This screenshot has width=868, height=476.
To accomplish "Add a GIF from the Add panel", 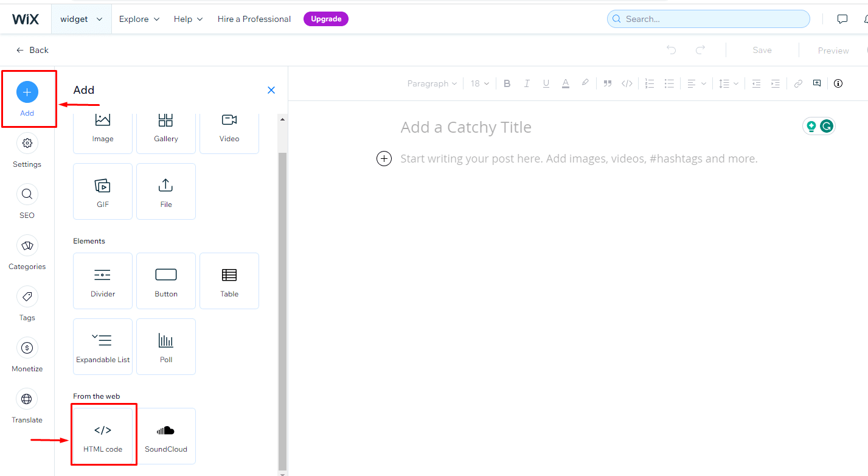I will point(103,192).
